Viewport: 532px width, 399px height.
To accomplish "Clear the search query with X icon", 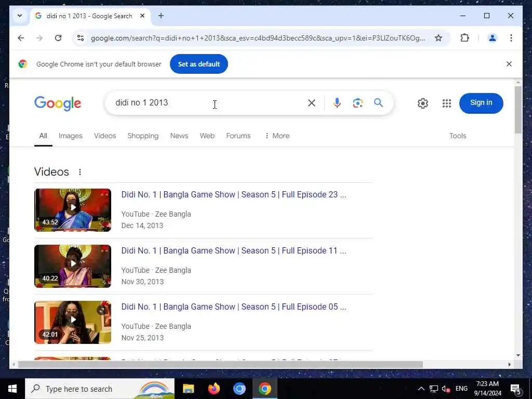I will pos(312,103).
